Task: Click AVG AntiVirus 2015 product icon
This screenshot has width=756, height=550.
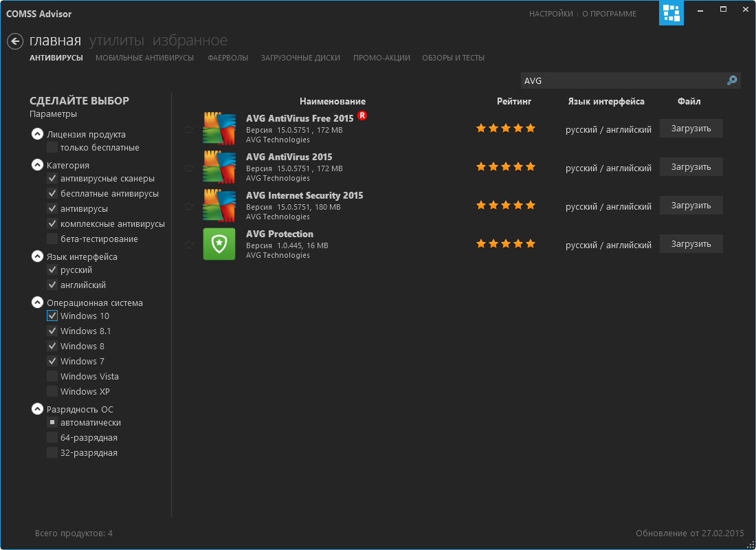Action: 219,167
